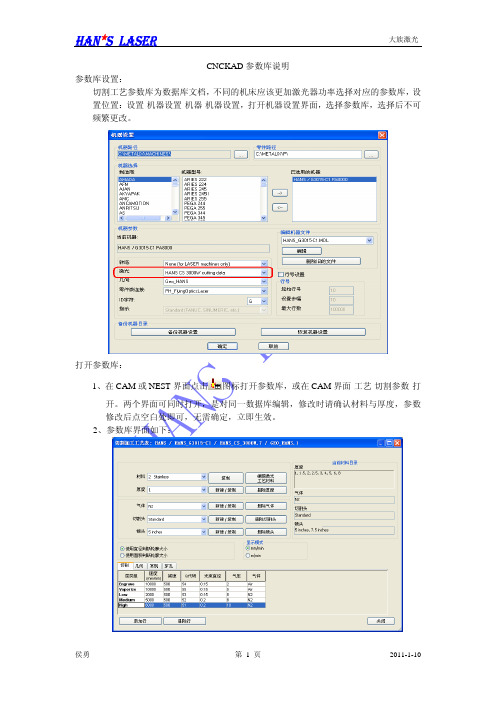Click the right arrow to add machine

280,193
